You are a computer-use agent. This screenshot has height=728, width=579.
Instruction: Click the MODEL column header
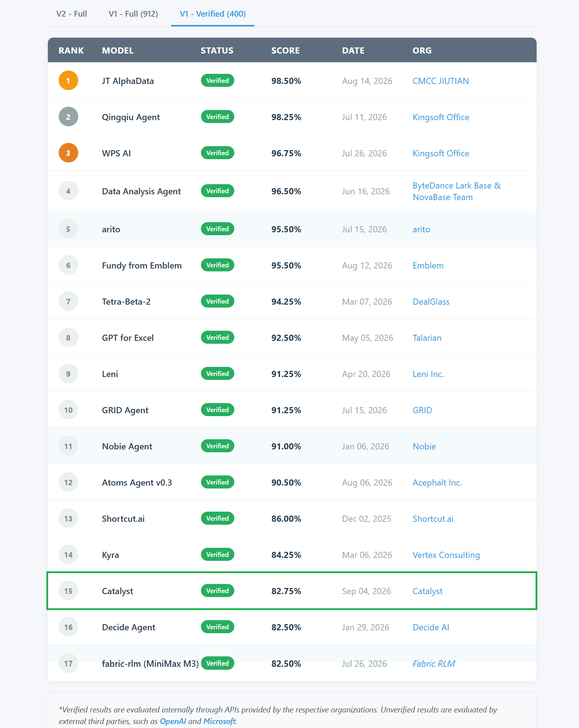point(118,51)
